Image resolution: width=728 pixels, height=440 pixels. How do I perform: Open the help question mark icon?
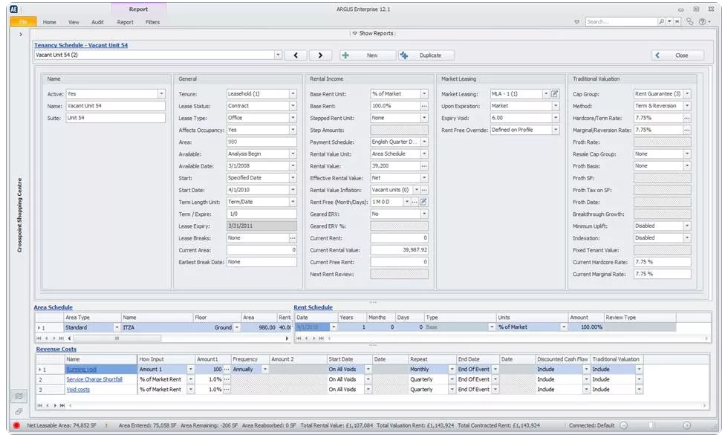point(702,22)
